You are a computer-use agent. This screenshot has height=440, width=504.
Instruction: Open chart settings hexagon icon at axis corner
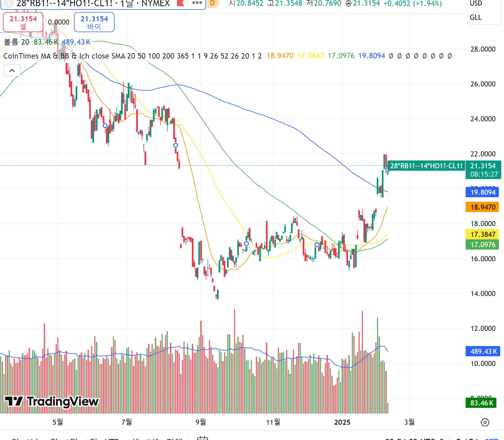tap(485, 422)
